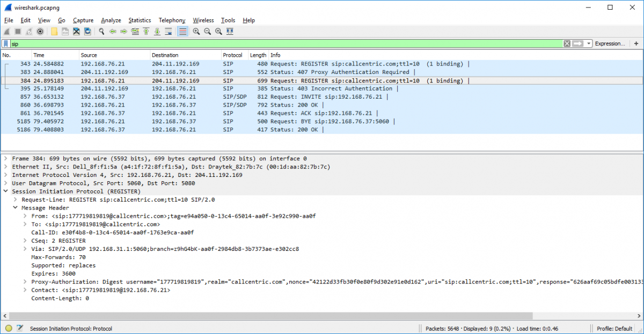
Task: Sort packets by Source column header
Action: [114, 55]
